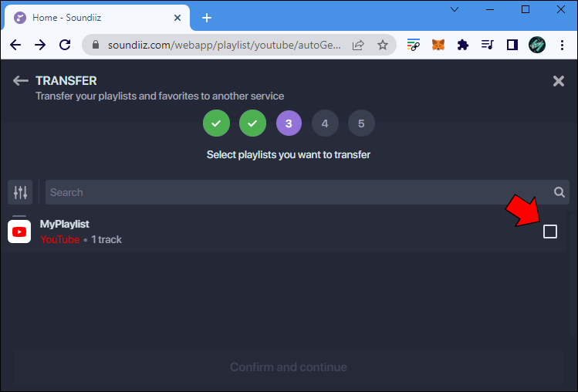Click the YouTube logo thumbnail of MyPlaylist
Viewport: 578px width, 392px height.
(19, 231)
